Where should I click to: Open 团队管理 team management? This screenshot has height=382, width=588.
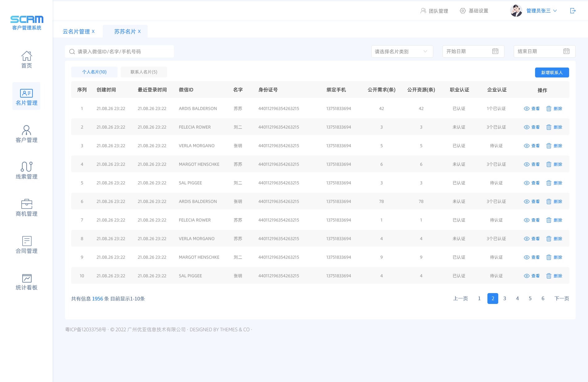click(x=434, y=11)
